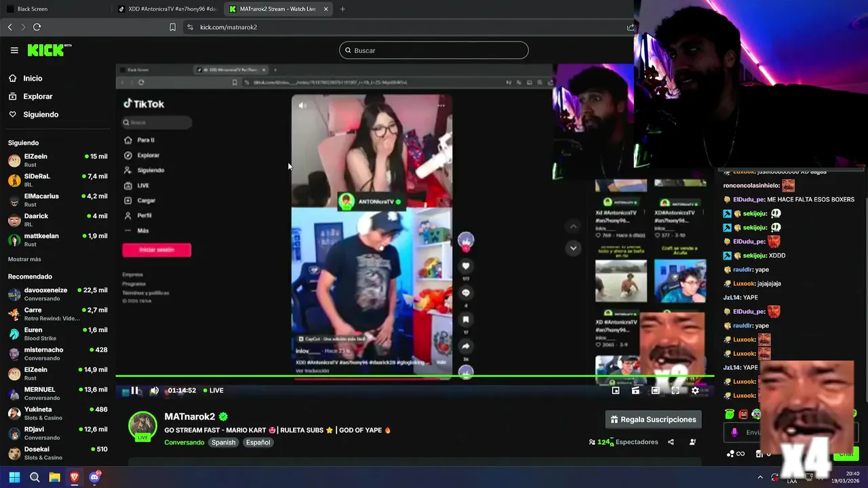
Task: Open File Explorer from taskbar
Action: pos(54,477)
